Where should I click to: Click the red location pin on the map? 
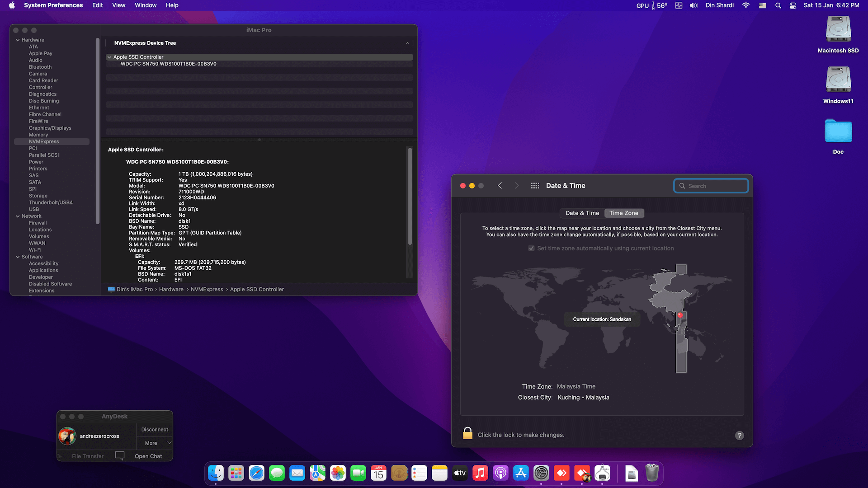tap(680, 315)
